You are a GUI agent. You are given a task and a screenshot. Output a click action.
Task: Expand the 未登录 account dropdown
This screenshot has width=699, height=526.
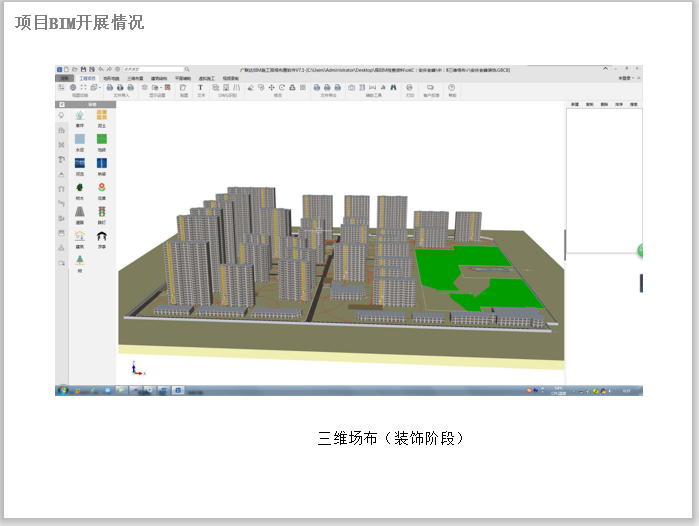coord(625,77)
